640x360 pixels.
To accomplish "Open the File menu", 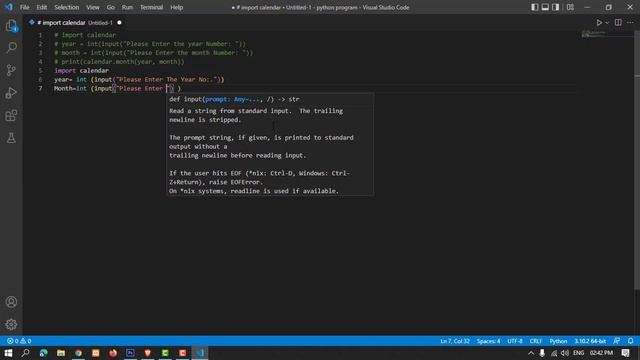I will click(24, 7).
